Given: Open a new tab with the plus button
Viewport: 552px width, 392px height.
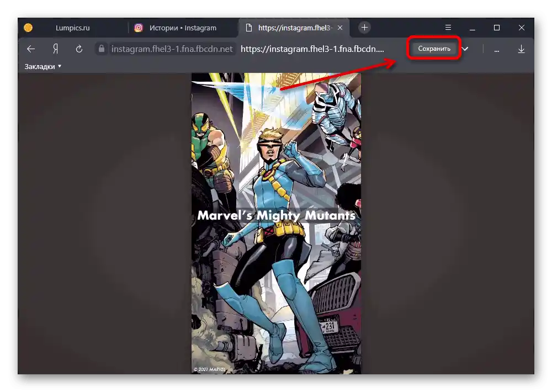Looking at the screenshot, I should [x=364, y=28].
